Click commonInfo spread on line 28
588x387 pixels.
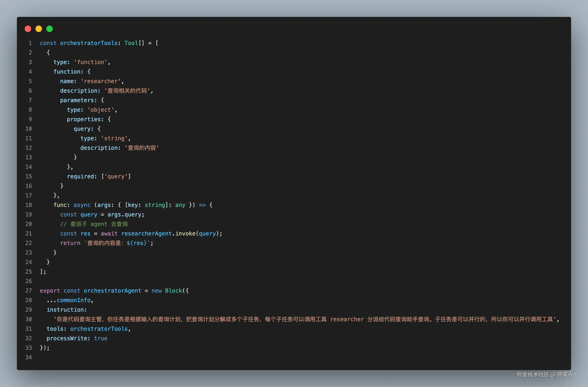coord(74,300)
